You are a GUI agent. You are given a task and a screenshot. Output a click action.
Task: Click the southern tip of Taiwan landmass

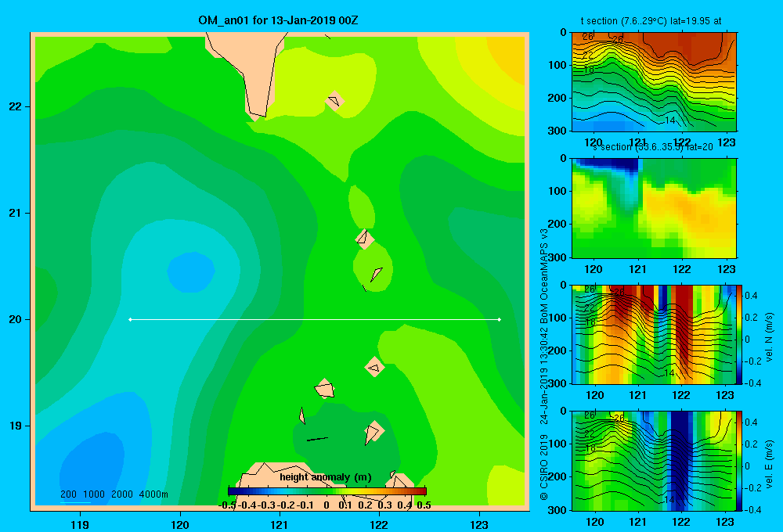(257, 115)
